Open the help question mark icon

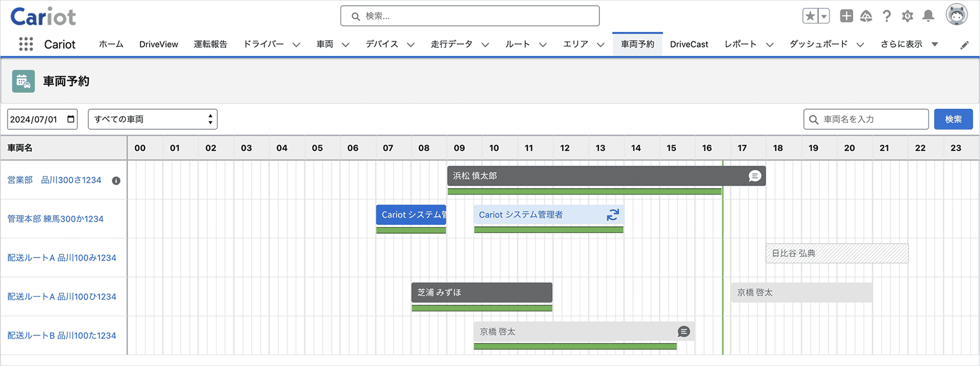(886, 16)
